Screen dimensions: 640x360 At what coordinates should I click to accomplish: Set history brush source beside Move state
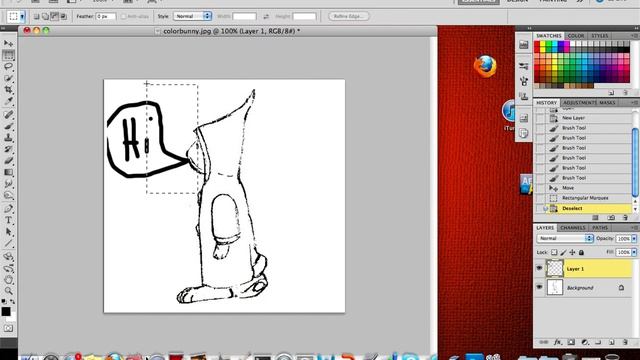point(540,188)
